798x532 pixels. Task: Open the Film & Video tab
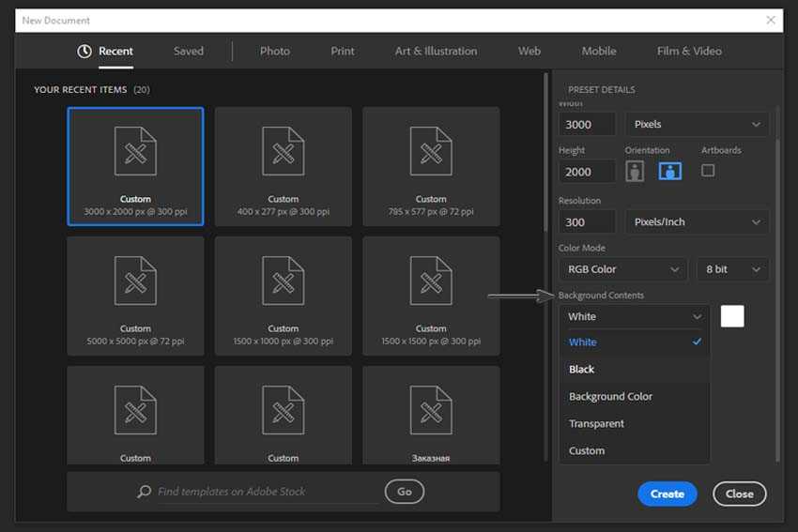click(x=689, y=52)
